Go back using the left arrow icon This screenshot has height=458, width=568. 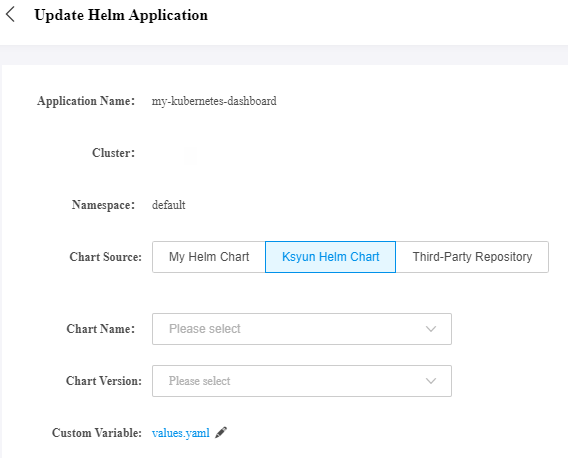click(11, 14)
